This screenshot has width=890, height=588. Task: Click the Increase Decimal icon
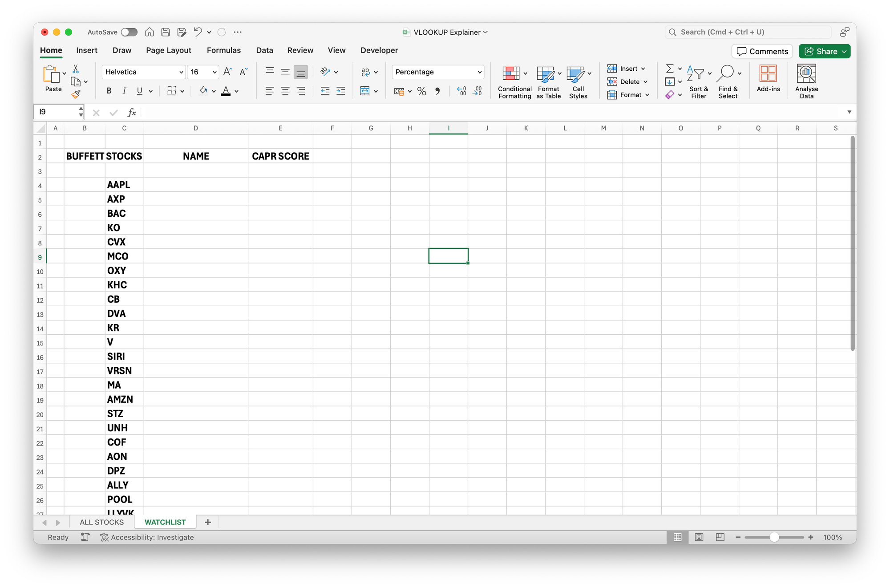tap(461, 91)
